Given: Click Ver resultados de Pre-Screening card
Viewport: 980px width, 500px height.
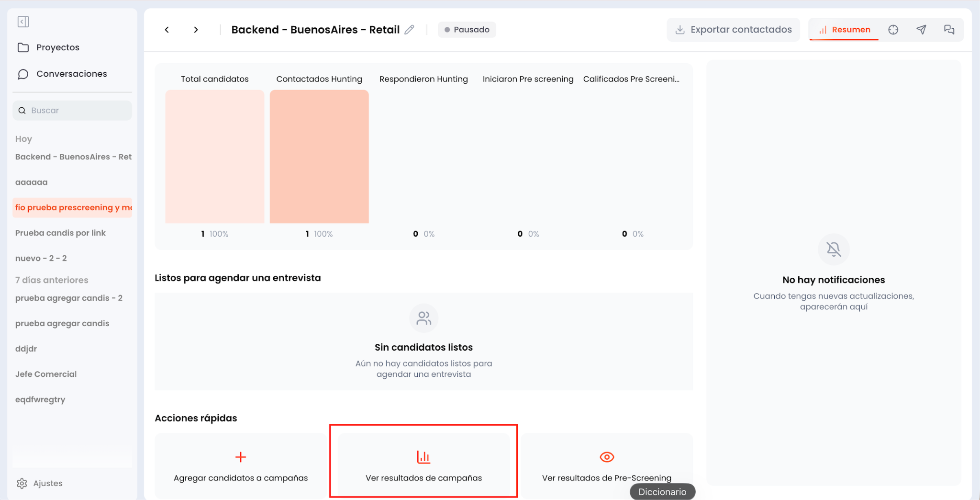Looking at the screenshot, I should tap(607, 466).
